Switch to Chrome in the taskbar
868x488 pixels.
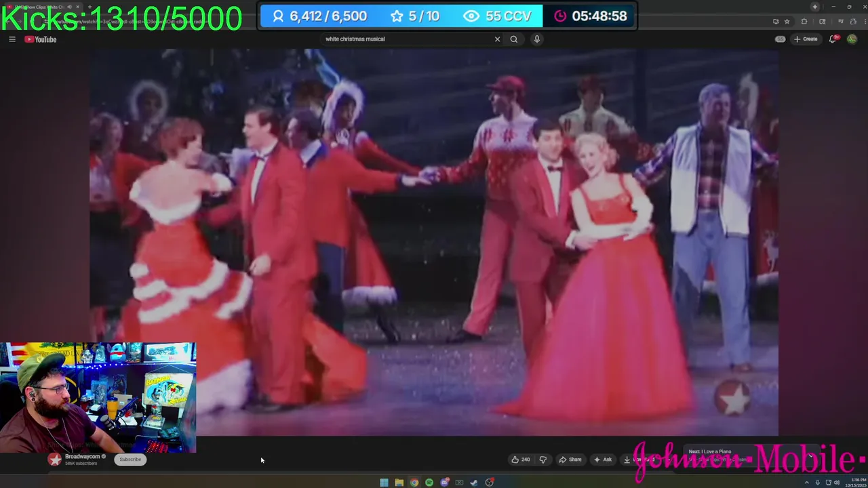414,483
